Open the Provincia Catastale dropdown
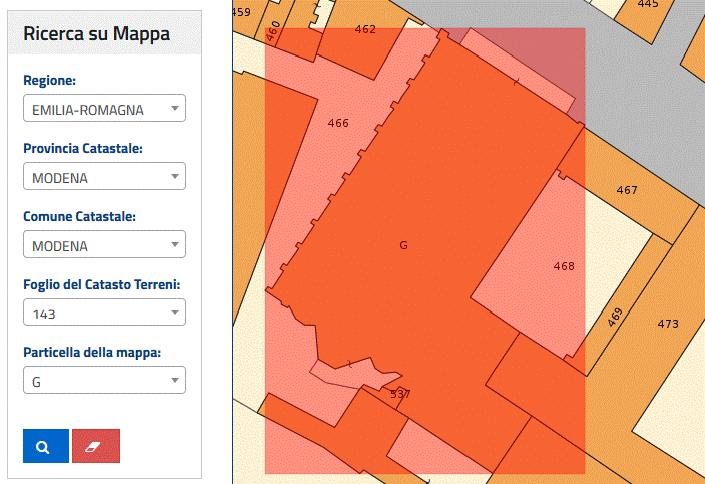The width and height of the screenshot is (705, 484). pos(104,176)
